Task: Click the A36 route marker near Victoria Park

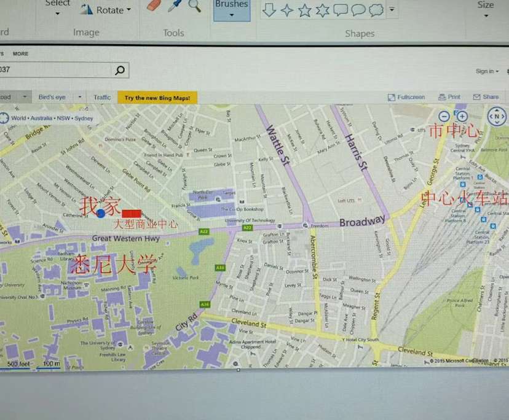Action: point(205,304)
